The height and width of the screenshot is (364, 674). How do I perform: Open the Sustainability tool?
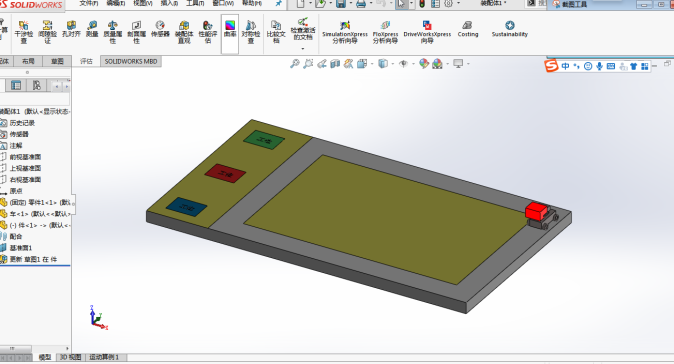510,29
